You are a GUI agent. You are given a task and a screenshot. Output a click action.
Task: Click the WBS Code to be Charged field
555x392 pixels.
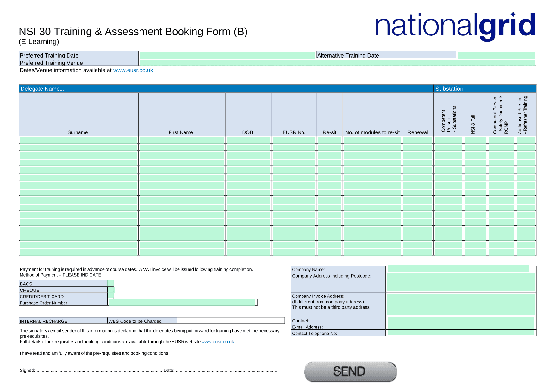(231, 321)
